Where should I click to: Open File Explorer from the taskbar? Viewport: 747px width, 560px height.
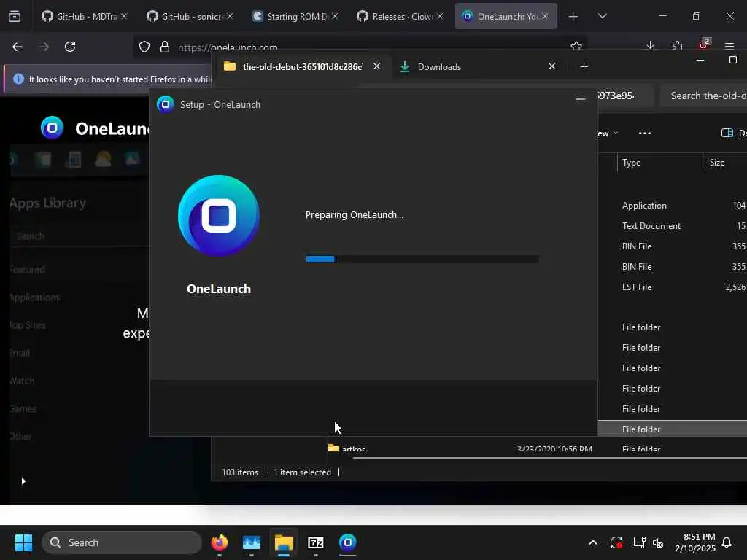coord(284,542)
